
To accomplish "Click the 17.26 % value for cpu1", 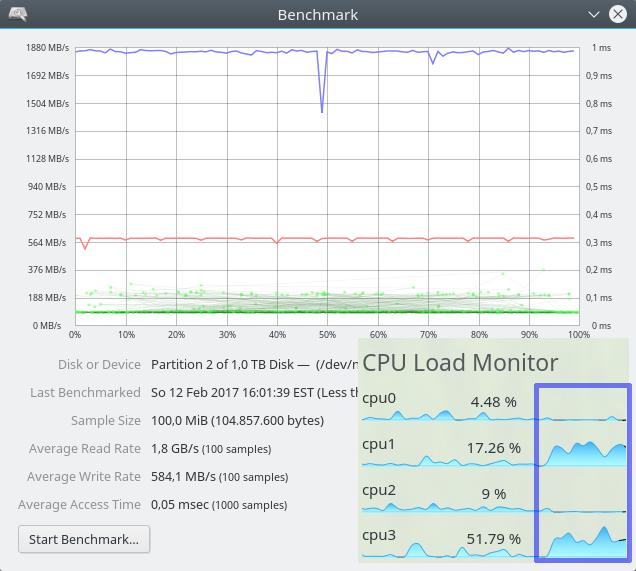I will [x=494, y=448].
